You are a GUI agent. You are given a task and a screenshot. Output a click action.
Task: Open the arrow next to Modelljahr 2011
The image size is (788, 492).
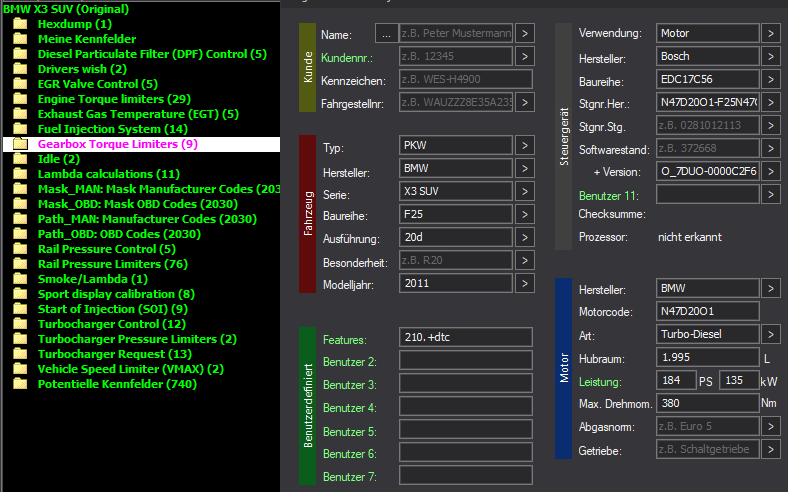click(x=525, y=283)
